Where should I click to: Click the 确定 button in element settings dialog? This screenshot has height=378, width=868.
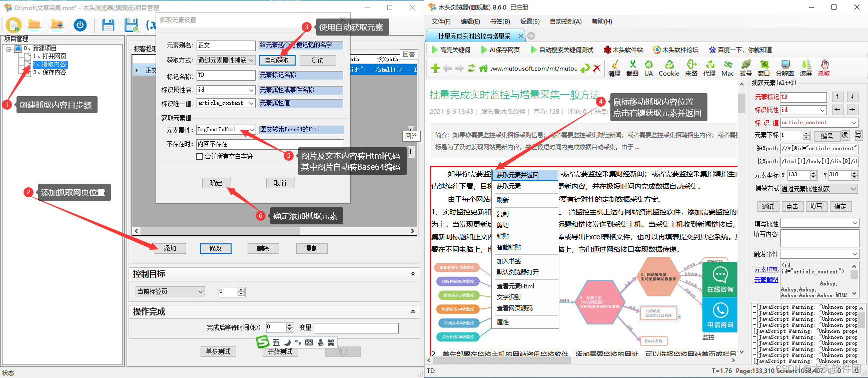pos(216,183)
